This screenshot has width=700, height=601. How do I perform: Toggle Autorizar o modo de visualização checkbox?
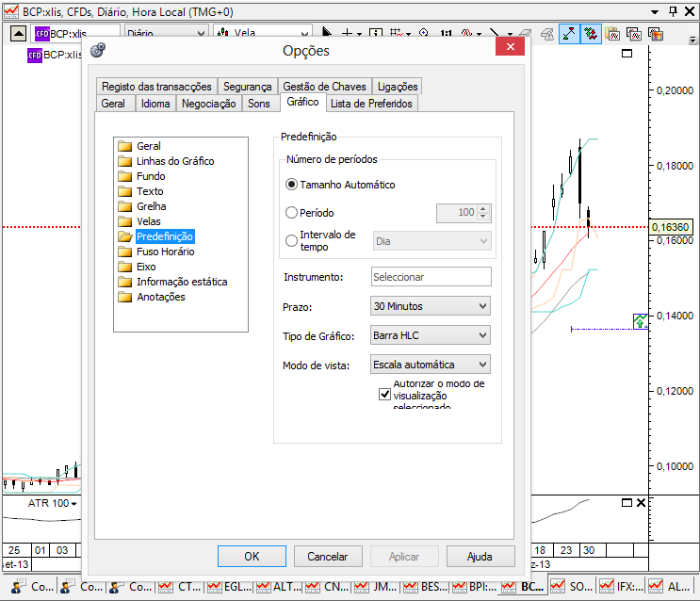tap(384, 395)
